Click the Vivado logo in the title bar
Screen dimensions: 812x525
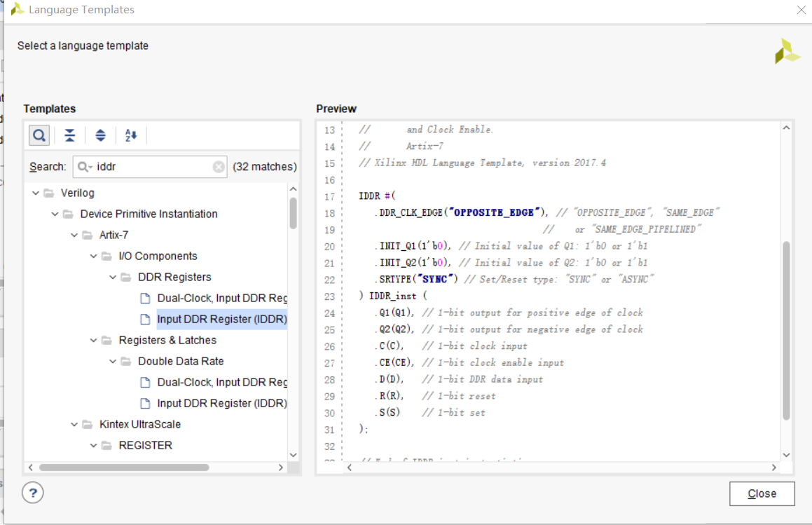click(18, 10)
